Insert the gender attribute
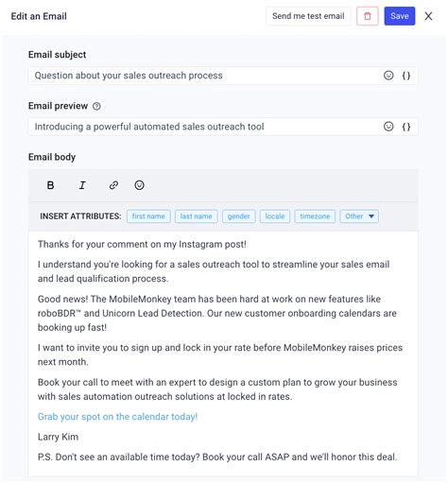The image size is (448, 483). [238, 216]
